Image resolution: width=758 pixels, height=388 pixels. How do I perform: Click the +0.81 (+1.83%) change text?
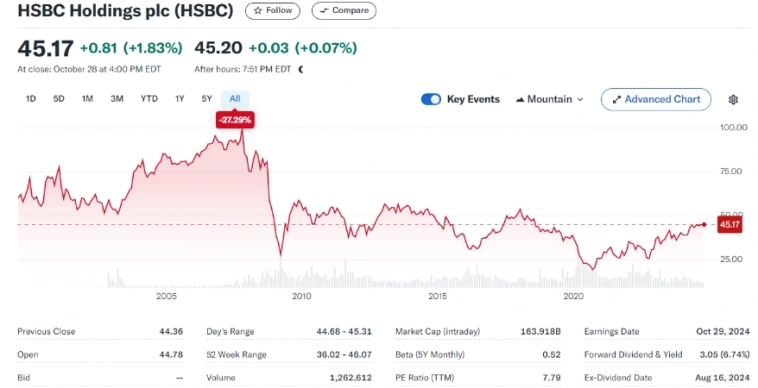[x=131, y=48]
